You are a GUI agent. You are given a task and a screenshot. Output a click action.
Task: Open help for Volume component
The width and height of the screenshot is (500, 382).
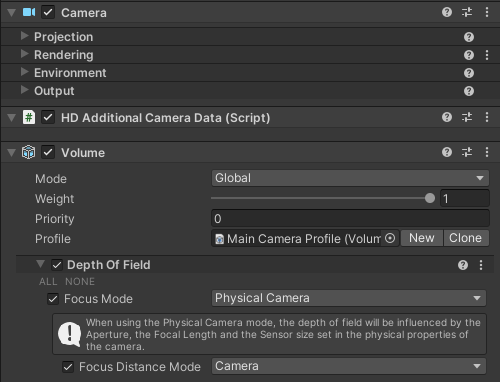[x=447, y=152]
